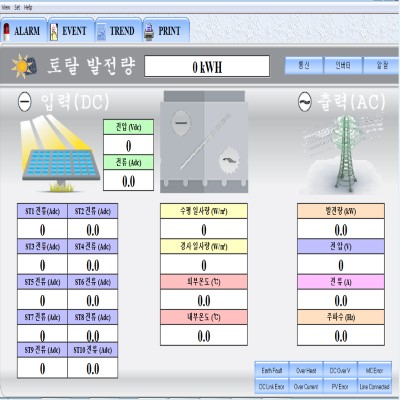
Task: Click the printer icon on PRINT tab
Action: coord(149,32)
